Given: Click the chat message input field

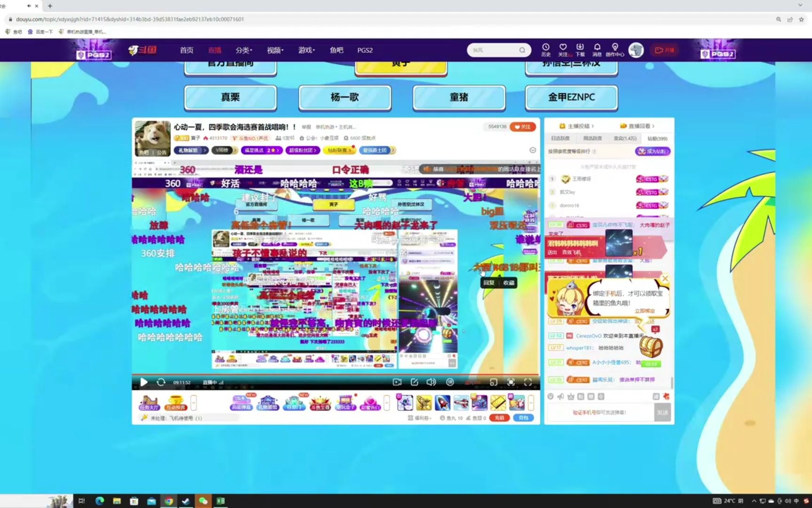Looking at the screenshot, I should pyautogui.click(x=599, y=413).
